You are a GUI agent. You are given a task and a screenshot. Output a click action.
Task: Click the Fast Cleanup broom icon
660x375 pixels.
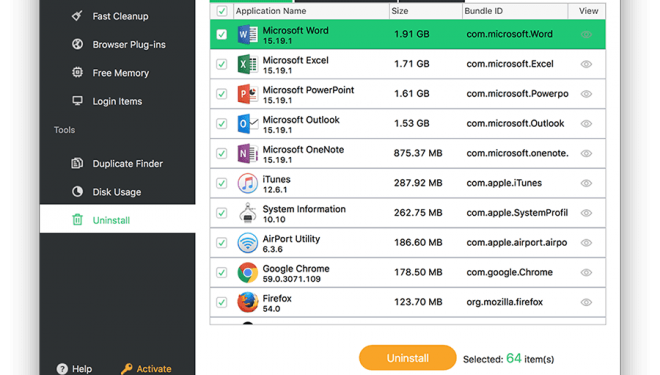[x=77, y=16]
